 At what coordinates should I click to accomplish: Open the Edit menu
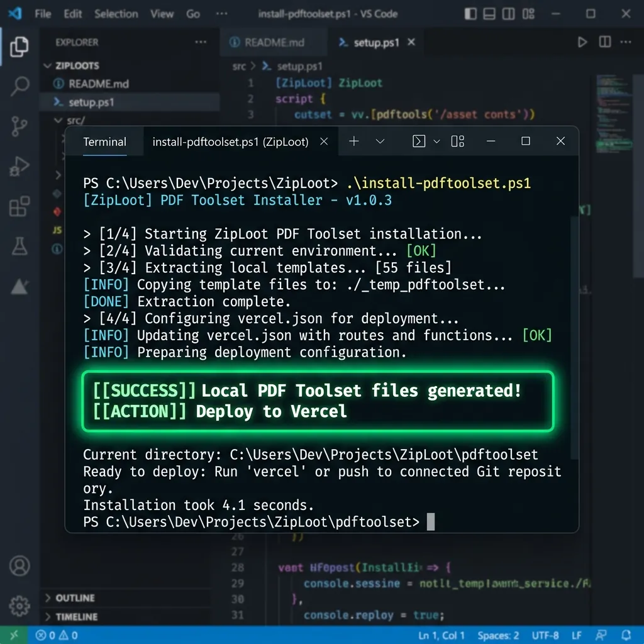(x=73, y=14)
